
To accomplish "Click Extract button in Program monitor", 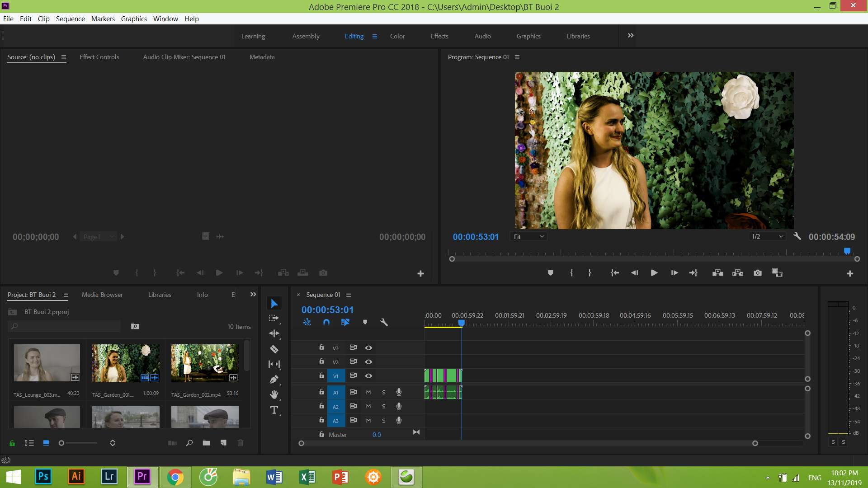I will (738, 273).
